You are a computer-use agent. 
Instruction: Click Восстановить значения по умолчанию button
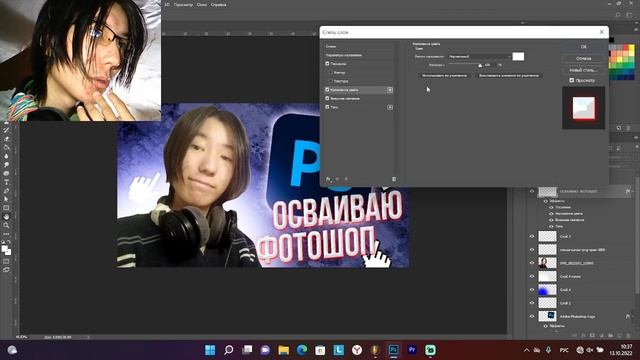[509, 76]
